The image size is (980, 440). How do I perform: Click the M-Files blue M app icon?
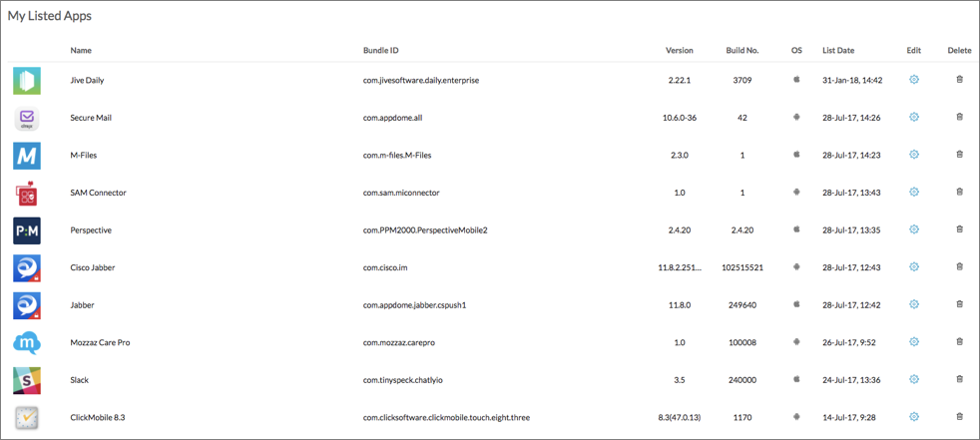coord(27,156)
